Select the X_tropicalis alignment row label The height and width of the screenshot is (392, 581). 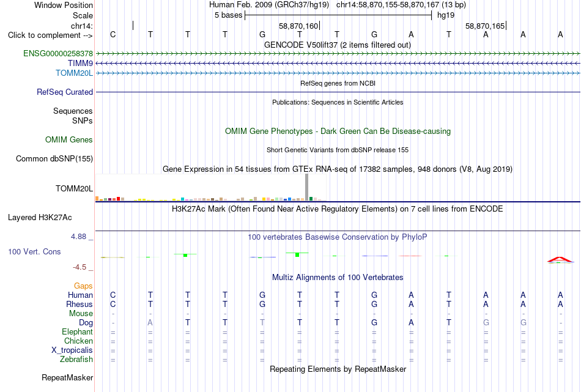(x=72, y=350)
